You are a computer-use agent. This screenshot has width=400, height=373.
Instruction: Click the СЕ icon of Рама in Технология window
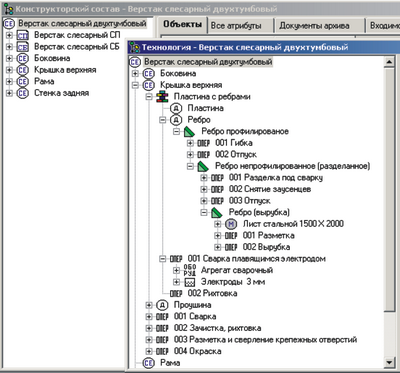pyautogui.click(x=148, y=363)
